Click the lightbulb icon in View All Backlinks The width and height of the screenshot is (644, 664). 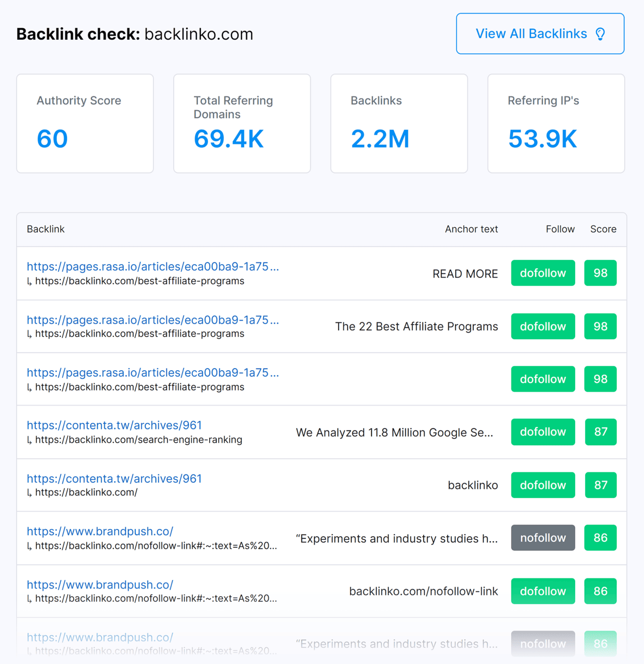pyautogui.click(x=600, y=34)
